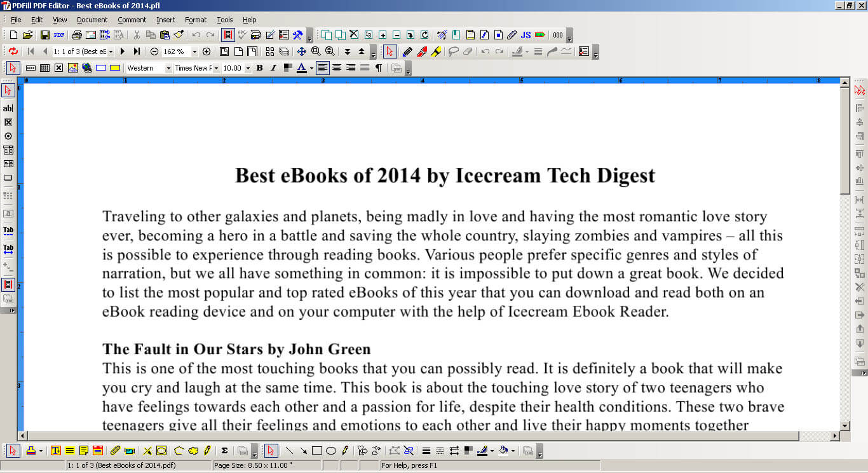868x473 pixels.
Task: Open the Comment menu
Action: [x=132, y=20]
